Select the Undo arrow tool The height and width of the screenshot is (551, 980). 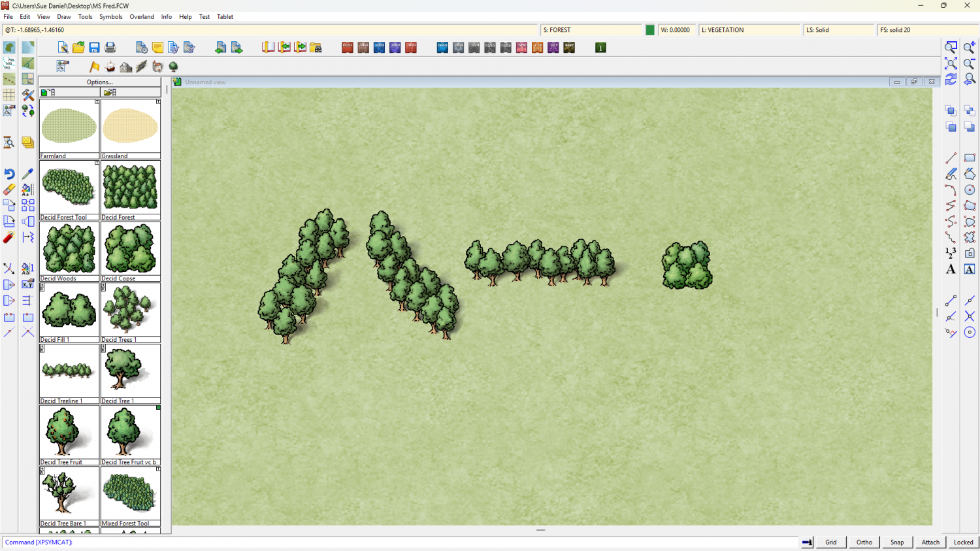(x=9, y=174)
